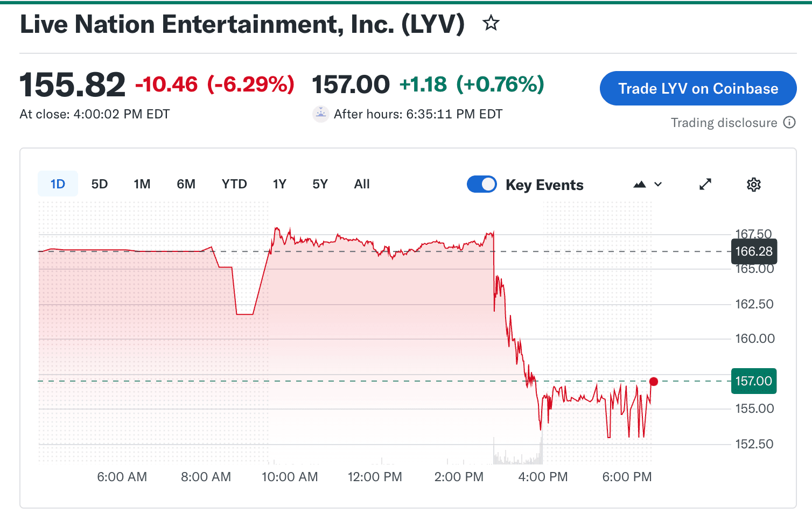Click the Trading disclosure info icon
This screenshot has height=521, width=812.
[x=789, y=123]
